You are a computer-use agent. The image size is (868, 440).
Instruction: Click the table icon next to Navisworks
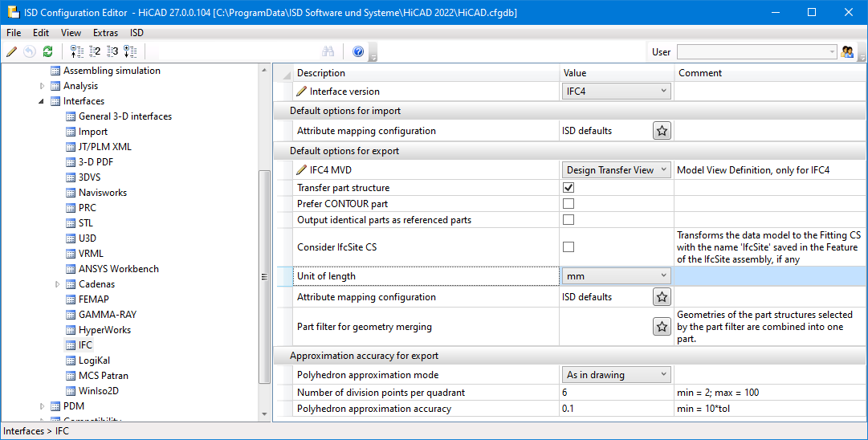pyautogui.click(x=71, y=193)
